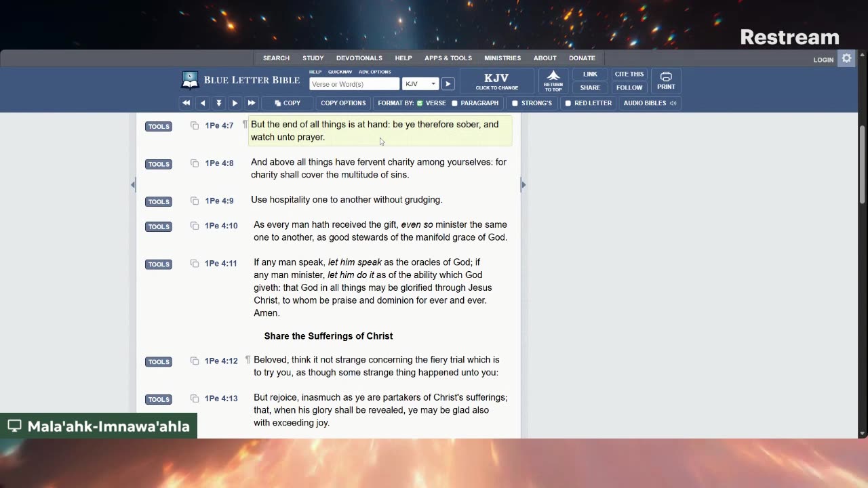Enable the Strong's checkbox

click(515, 103)
